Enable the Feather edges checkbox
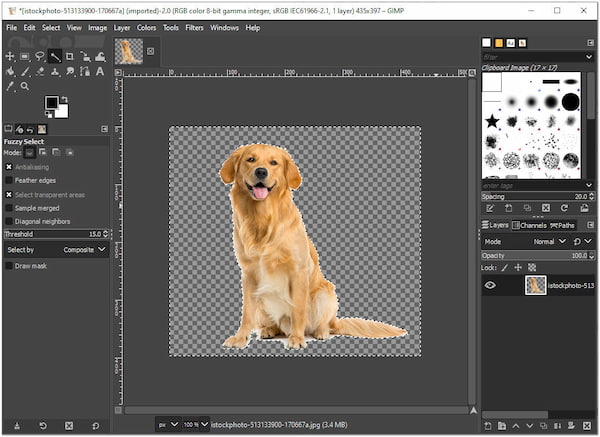Viewport: 600px width, 437px height. pyautogui.click(x=9, y=180)
